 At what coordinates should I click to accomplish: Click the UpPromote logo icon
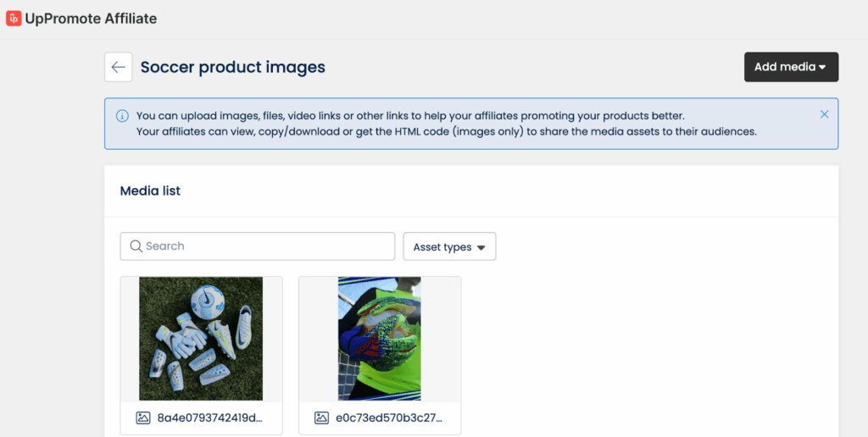pyautogui.click(x=14, y=19)
